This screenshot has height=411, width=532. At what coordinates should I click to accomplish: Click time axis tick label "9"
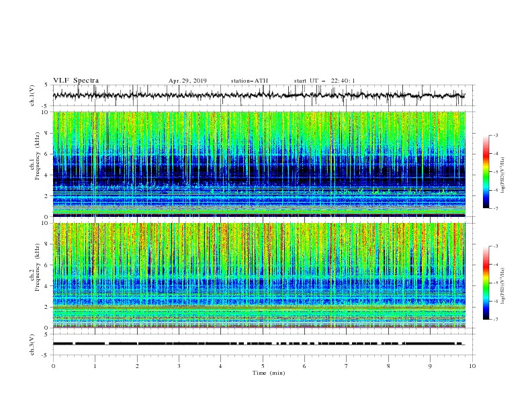(430, 366)
